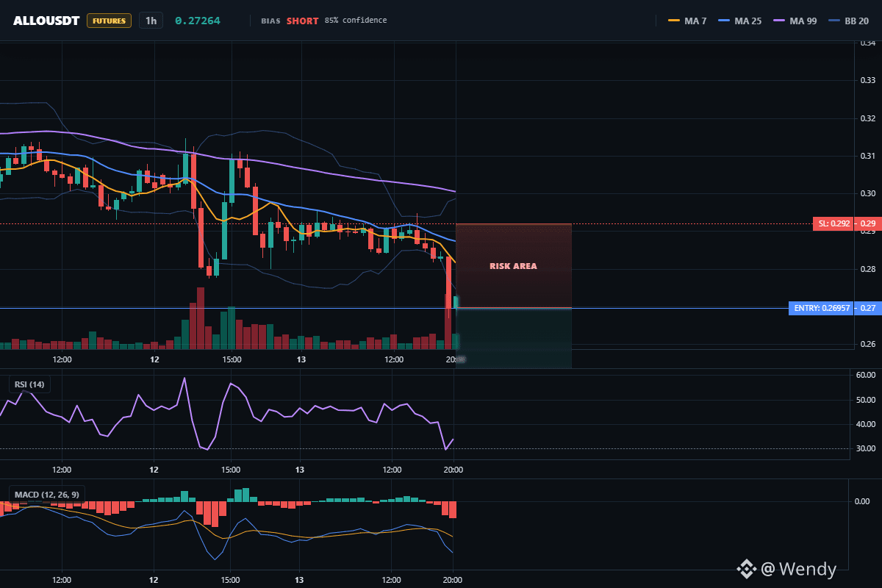Click the ALLOUSDT symbol name
This screenshot has width=882, height=588.
click(46, 21)
